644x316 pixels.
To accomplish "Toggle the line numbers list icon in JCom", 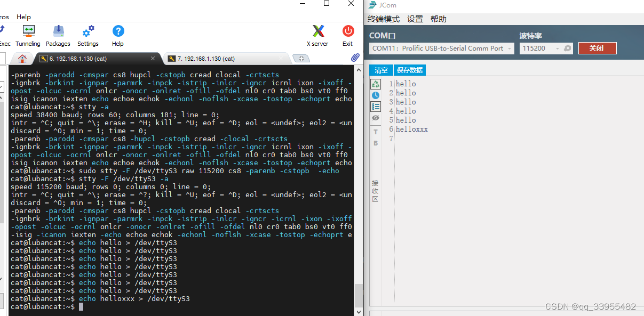I will pos(376,107).
